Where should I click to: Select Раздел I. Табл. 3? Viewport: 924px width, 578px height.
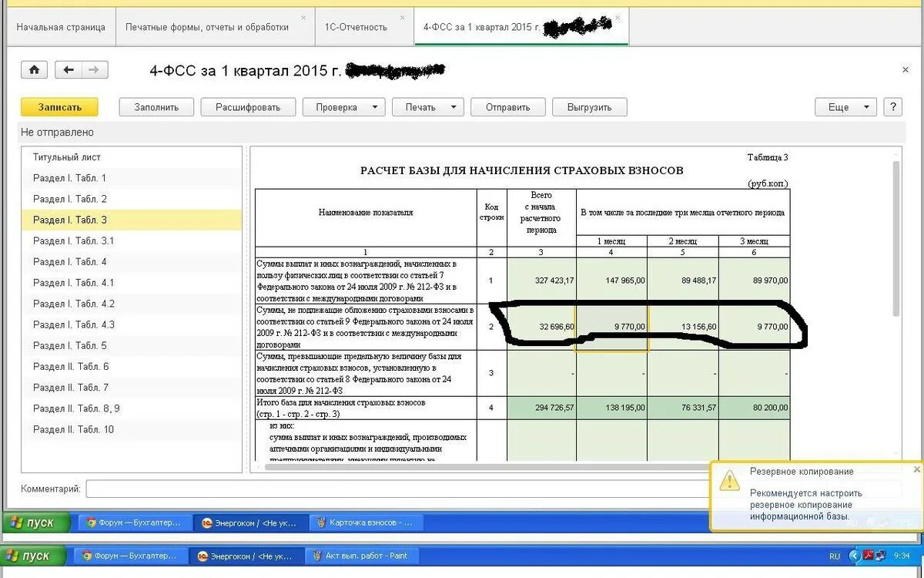click(x=132, y=220)
